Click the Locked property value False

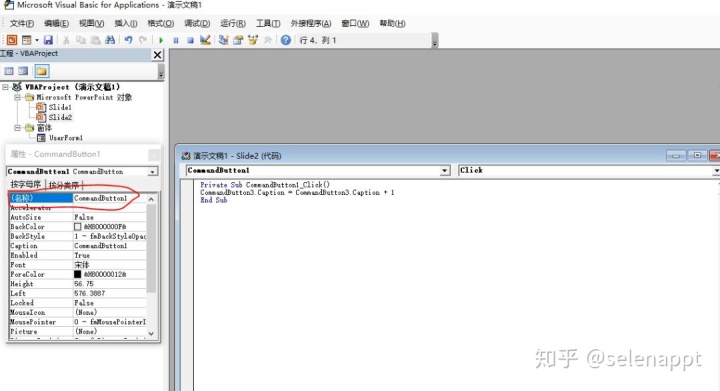(x=109, y=303)
